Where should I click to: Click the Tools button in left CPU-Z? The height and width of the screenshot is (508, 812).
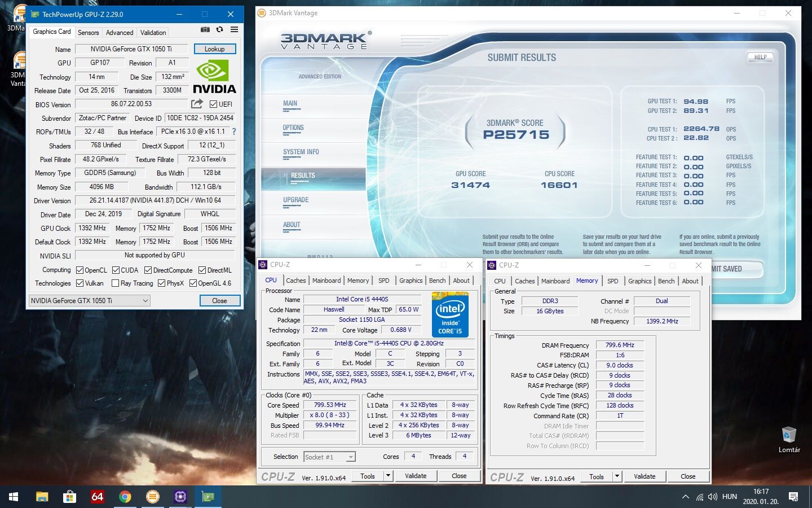tap(368, 476)
